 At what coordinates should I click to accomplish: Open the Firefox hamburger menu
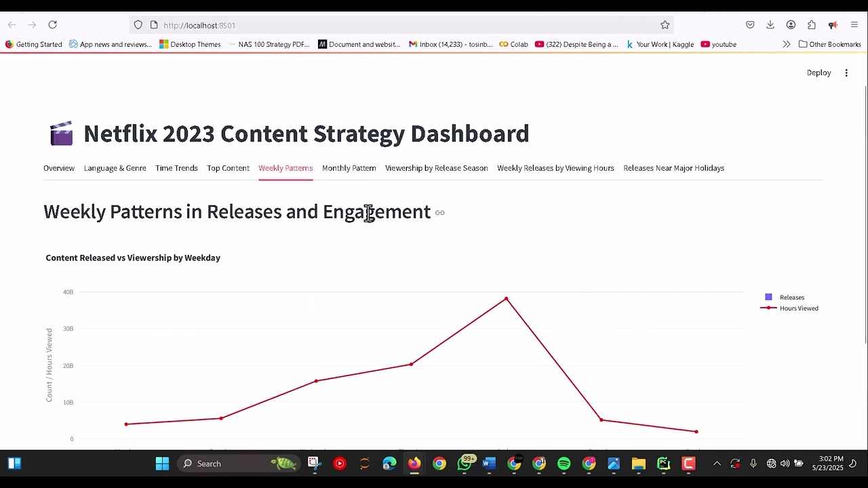click(x=854, y=25)
